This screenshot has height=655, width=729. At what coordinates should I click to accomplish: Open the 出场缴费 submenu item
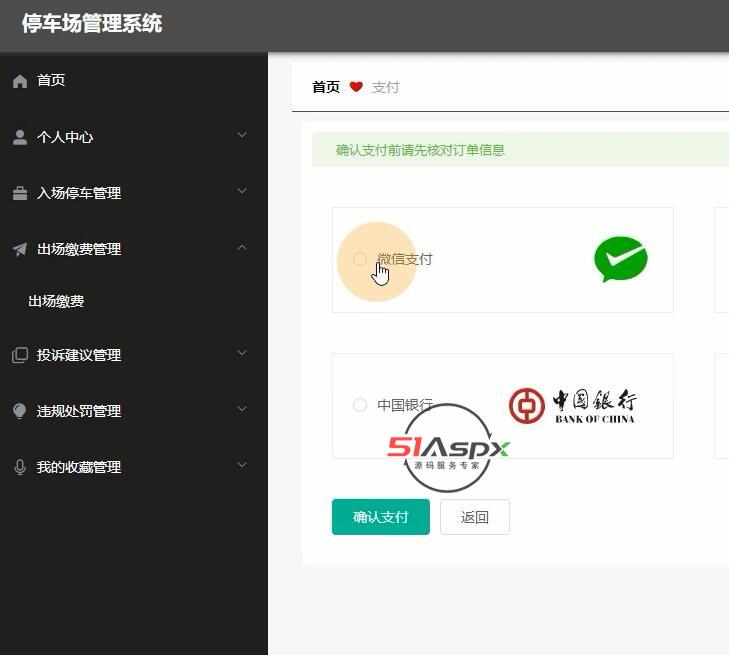point(134,301)
